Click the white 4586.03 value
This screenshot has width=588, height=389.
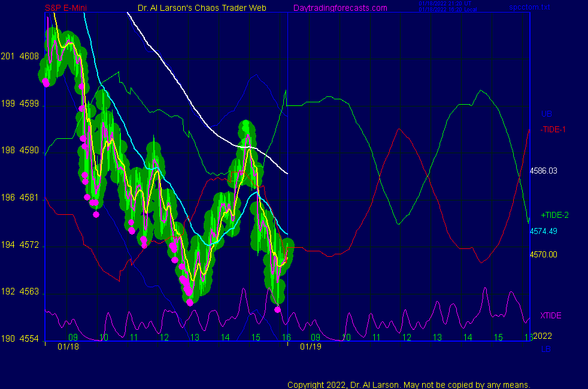(x=543, y=171)
